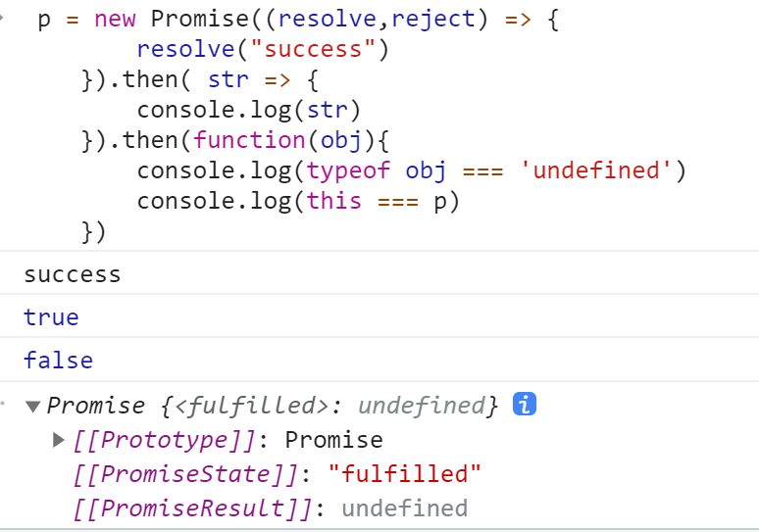This screenshot has height=532, width=759.
Task: Click the undefined PromiseResult value
Action: (405, 508)
